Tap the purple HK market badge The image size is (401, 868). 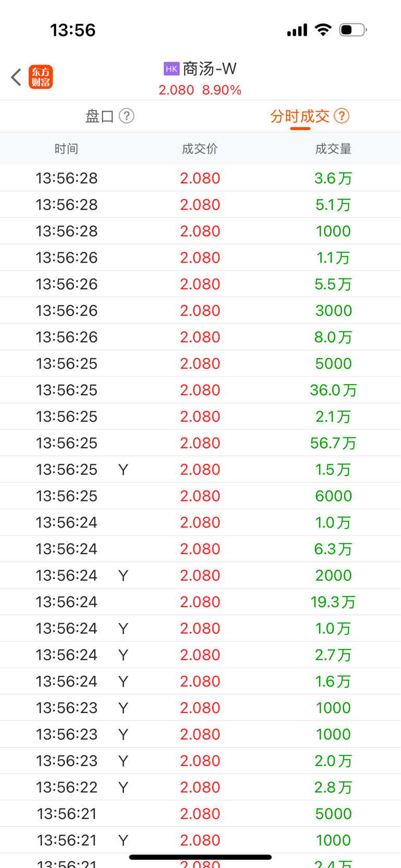tap(172, 69)
